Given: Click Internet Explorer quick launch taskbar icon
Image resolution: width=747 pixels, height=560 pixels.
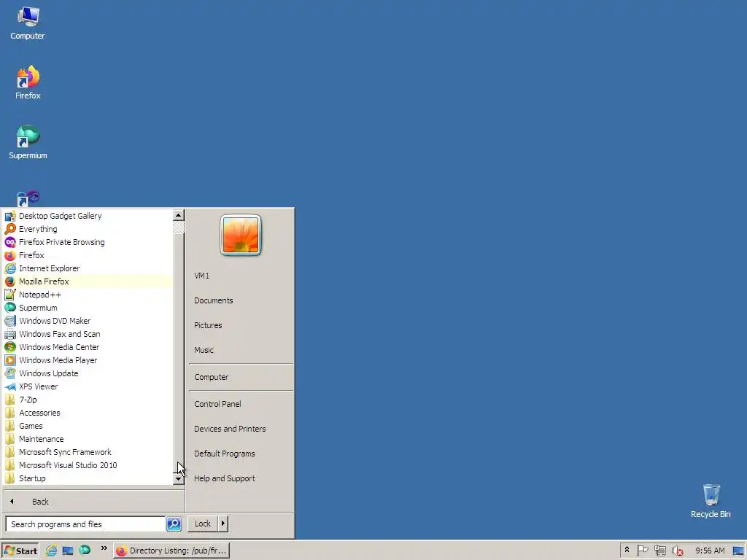Looking at the screenshot, I should tap(51, 551).
